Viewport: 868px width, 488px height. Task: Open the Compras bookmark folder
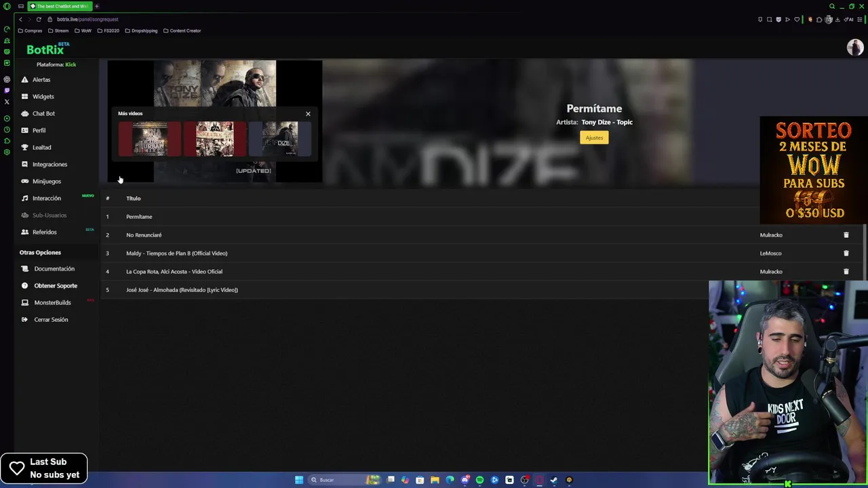[x=30, y=30]
